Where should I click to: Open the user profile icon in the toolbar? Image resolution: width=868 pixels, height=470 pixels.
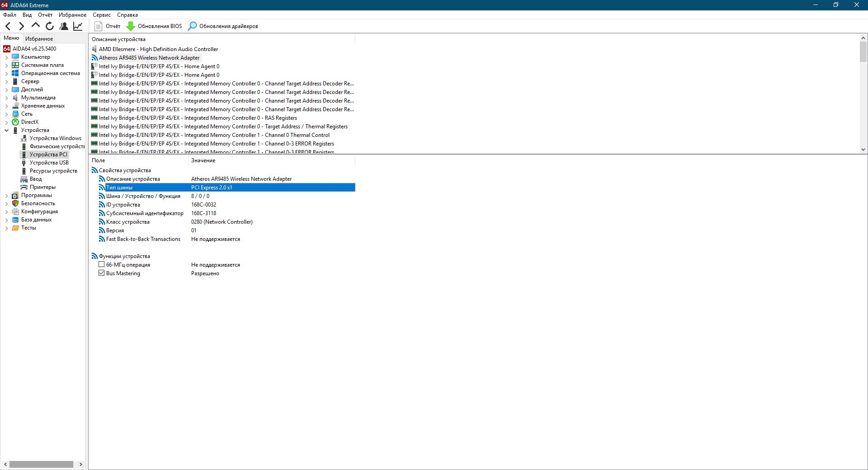click(64, 26)
